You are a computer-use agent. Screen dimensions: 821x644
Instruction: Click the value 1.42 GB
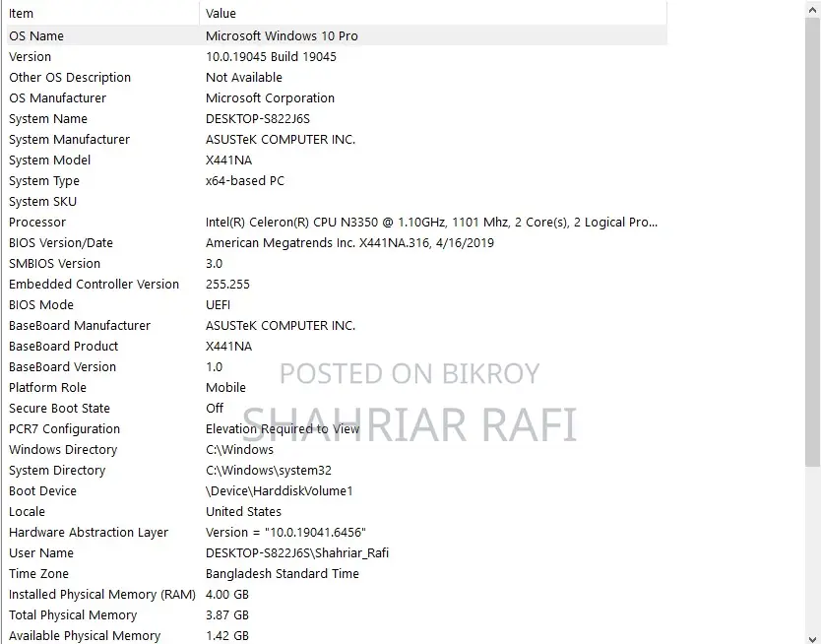coord(227,635)
